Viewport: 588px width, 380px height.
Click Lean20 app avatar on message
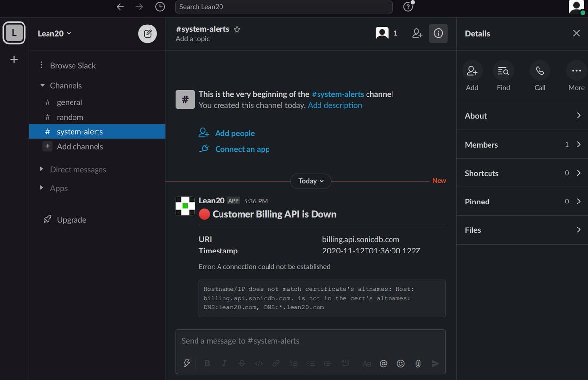click(185, 206)
